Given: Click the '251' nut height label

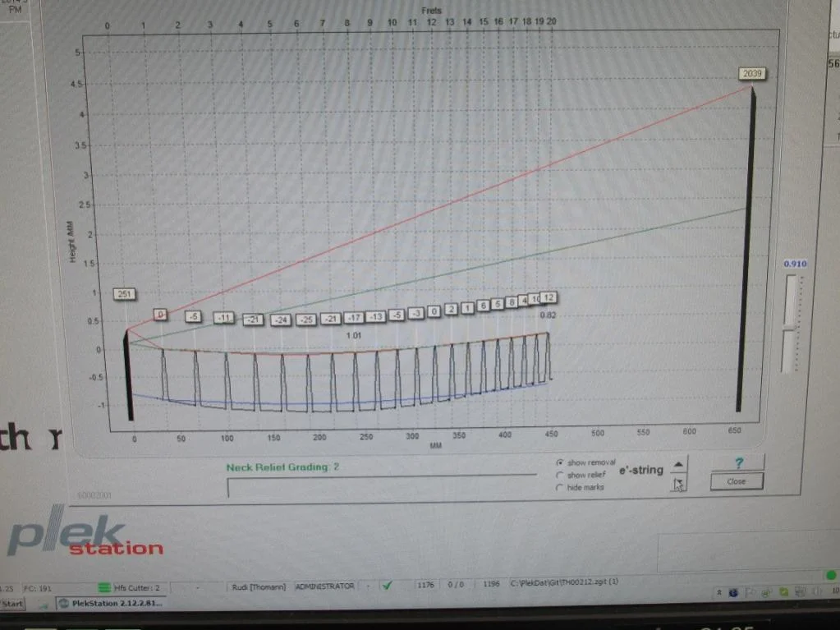Looking at the screenshot, I should coord(124,294).
